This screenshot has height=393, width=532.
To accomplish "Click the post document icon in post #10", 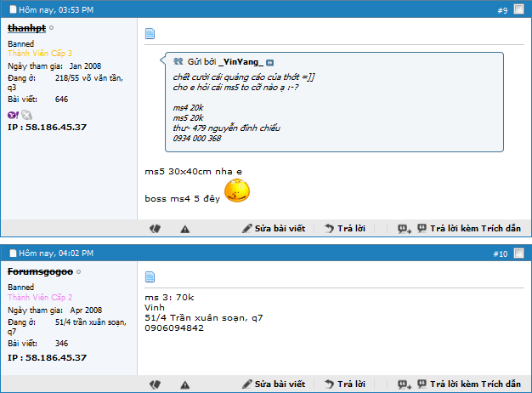I will pyautogui.click(x=150, y=276).
